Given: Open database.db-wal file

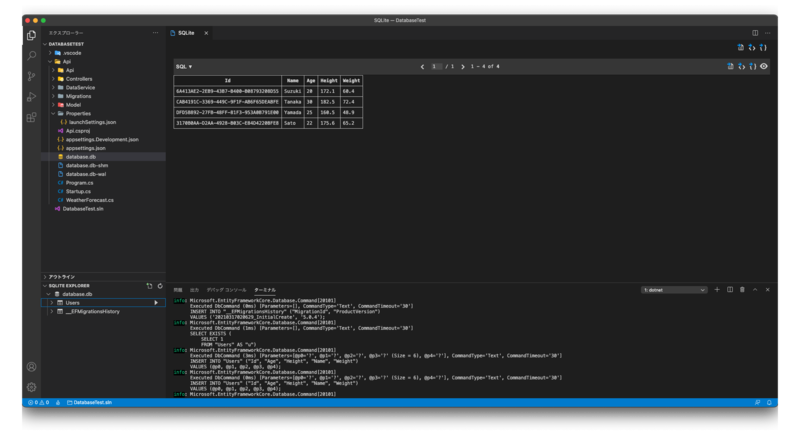Looking at the screenshot, I should (86, 174).
